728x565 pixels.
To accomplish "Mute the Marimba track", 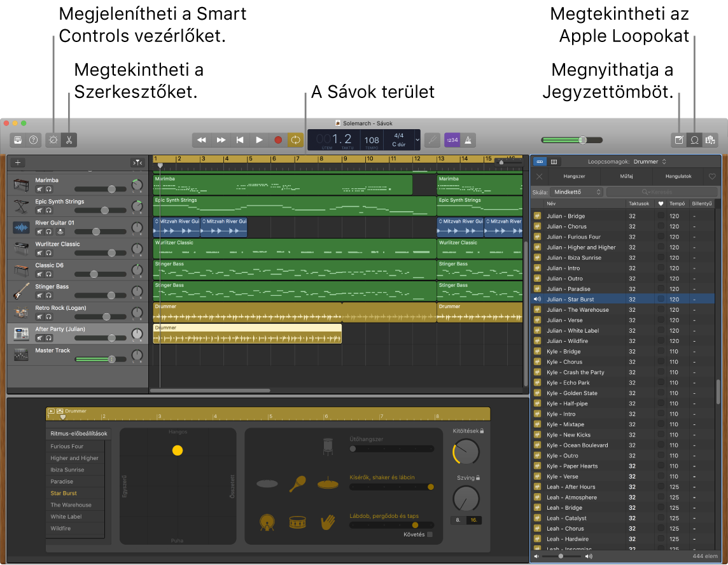I will [39, 189].
